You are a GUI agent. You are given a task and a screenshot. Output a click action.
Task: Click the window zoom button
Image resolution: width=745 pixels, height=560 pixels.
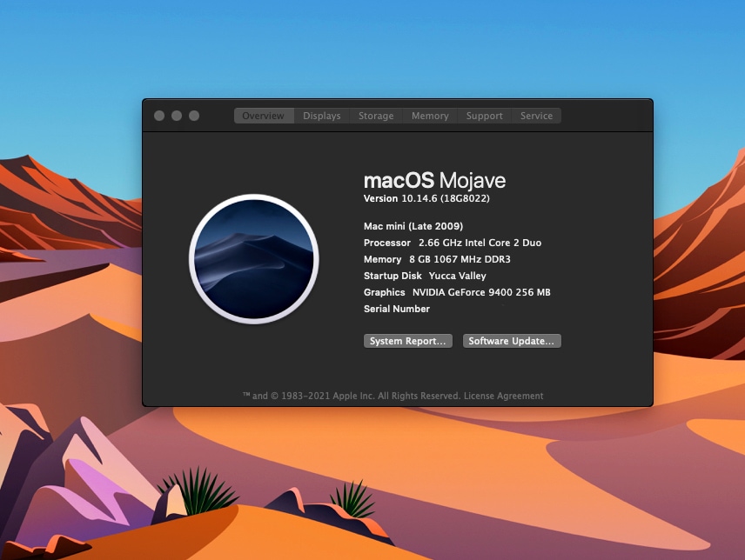(x=194, y=116)
